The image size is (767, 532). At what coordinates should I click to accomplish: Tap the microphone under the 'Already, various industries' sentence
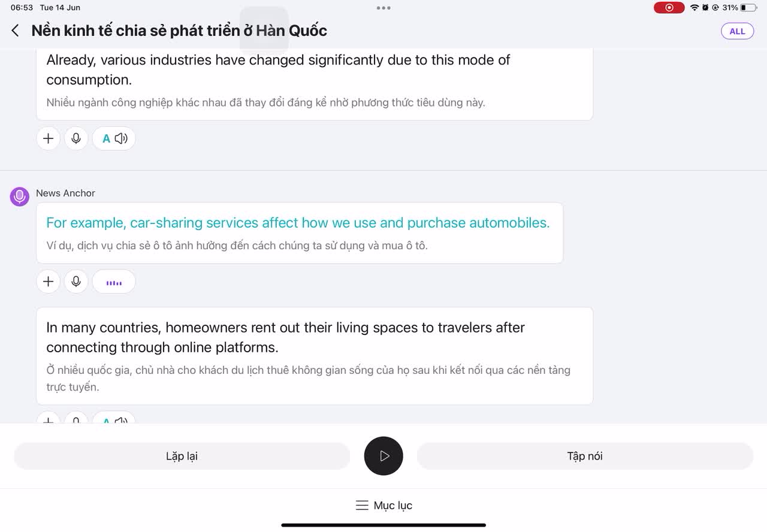pyautogui.click(x=76, y=138)
